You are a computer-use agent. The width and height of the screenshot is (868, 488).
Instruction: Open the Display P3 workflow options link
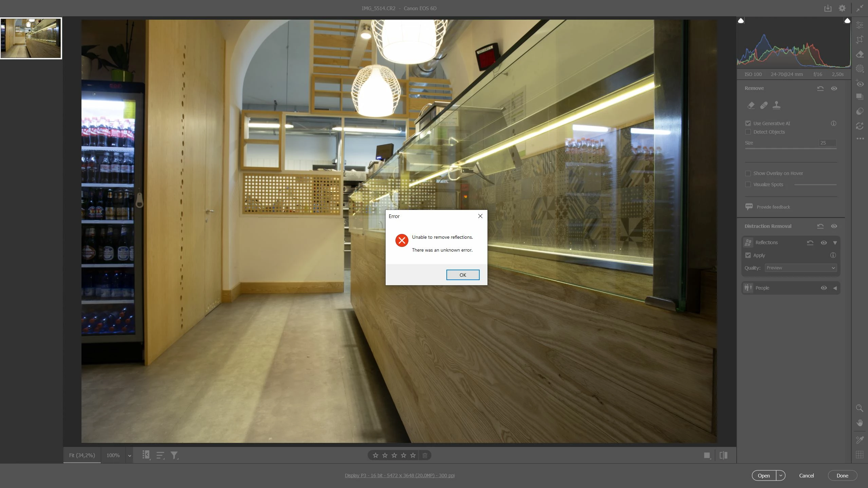coord(400,475)
